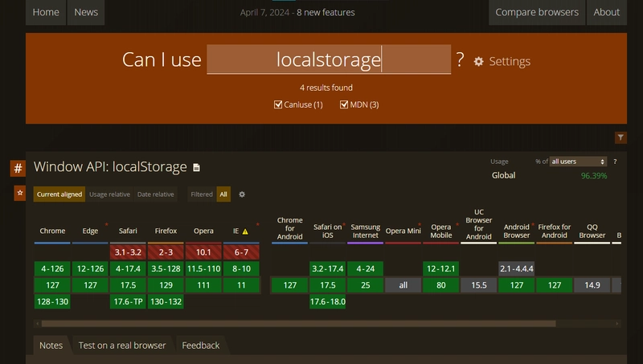Open the About page

pyautogui.click(x=607, y=12)
